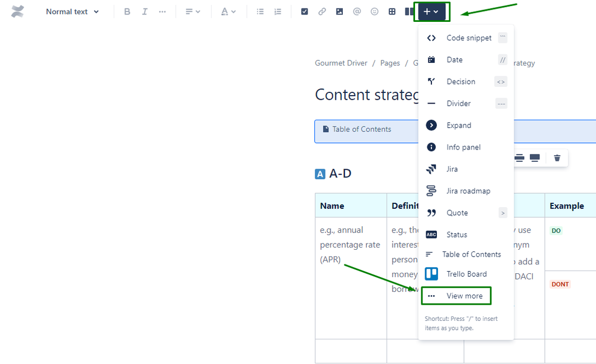Image resolution: width=596 pixels, height=364 pixels.
Task: Choose Quote in the insert menu
Action: pyautogui.click(x=466, y=213)
